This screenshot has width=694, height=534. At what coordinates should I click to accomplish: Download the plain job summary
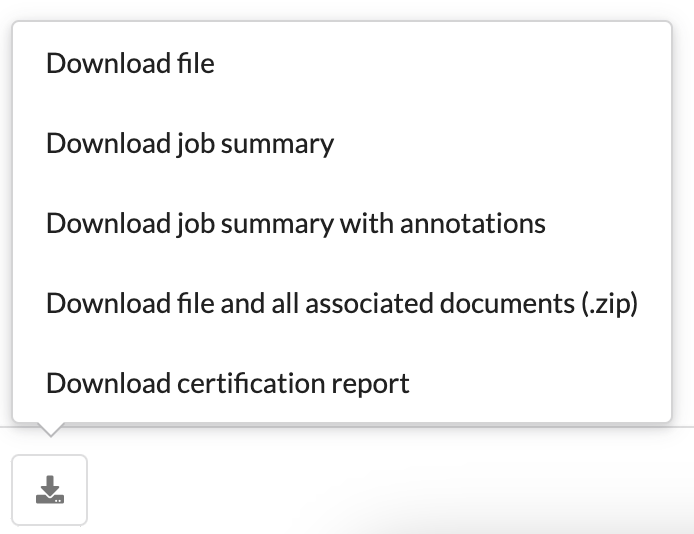pyautogui.click(x=342, y=143)
